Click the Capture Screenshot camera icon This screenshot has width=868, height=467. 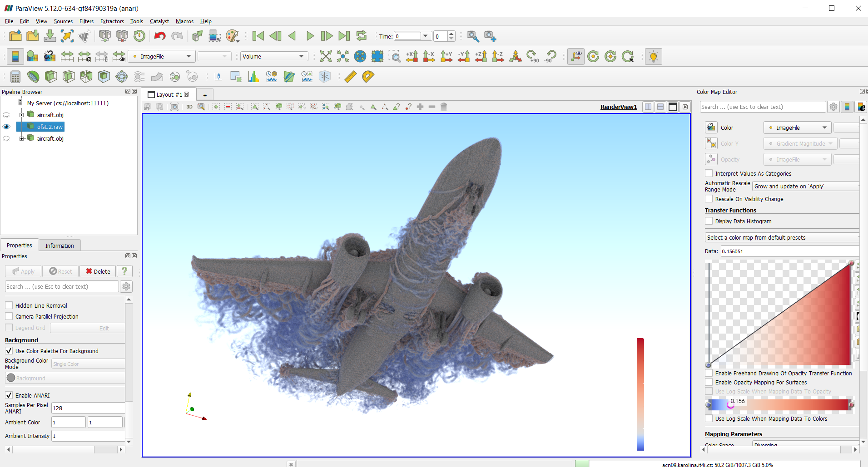click(174, 107)
